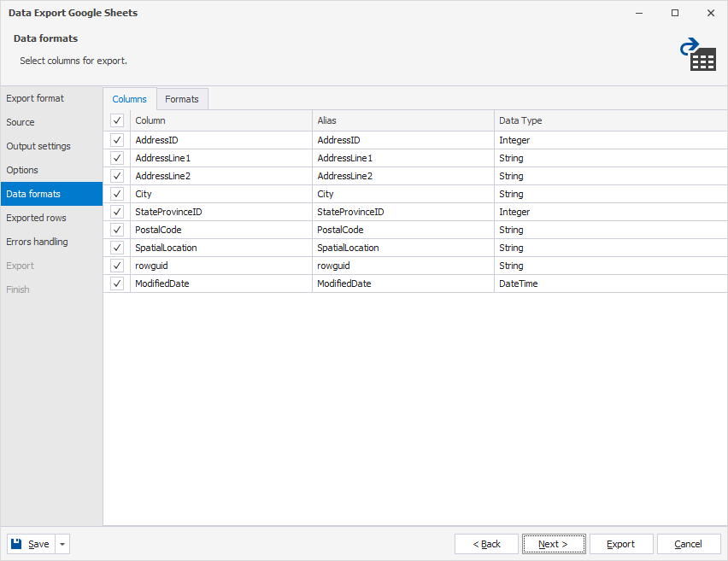Select Data formats step in sidebar
Screen dimensions: 728x561
[x=51, y=194]
